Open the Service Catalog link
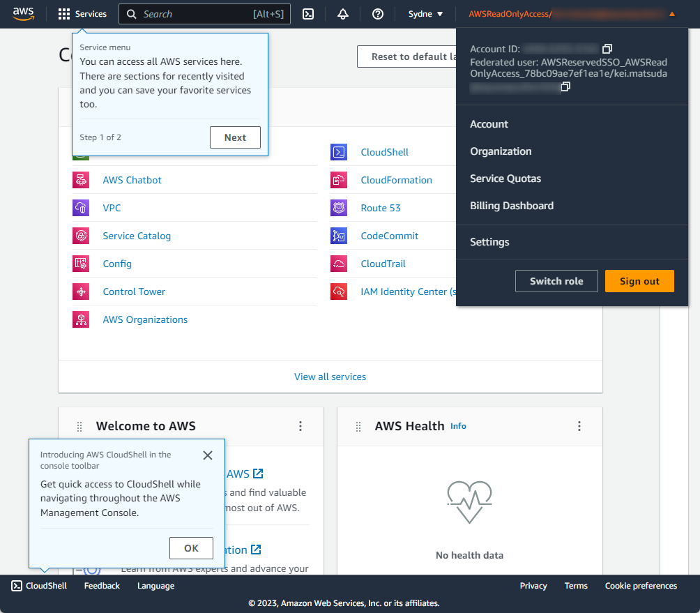Screen dimensions: 700x613 [137, 236]
